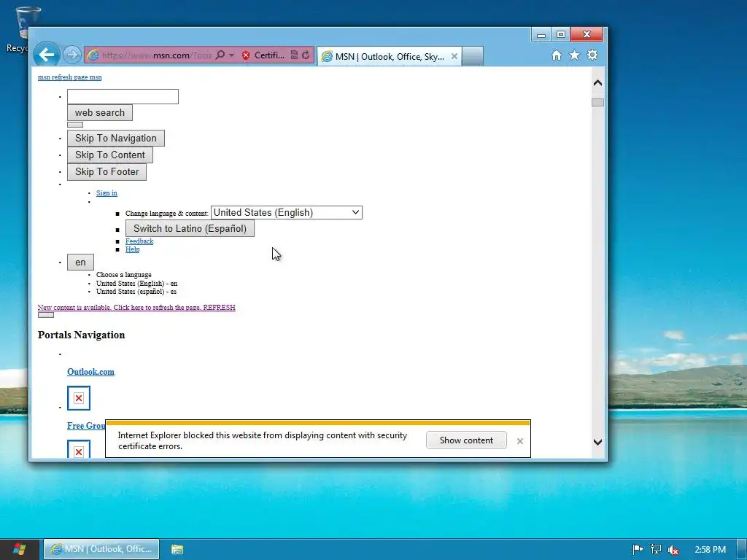Click the Choose a language text
Screen dimensions: 747x560
coord(124,275)
